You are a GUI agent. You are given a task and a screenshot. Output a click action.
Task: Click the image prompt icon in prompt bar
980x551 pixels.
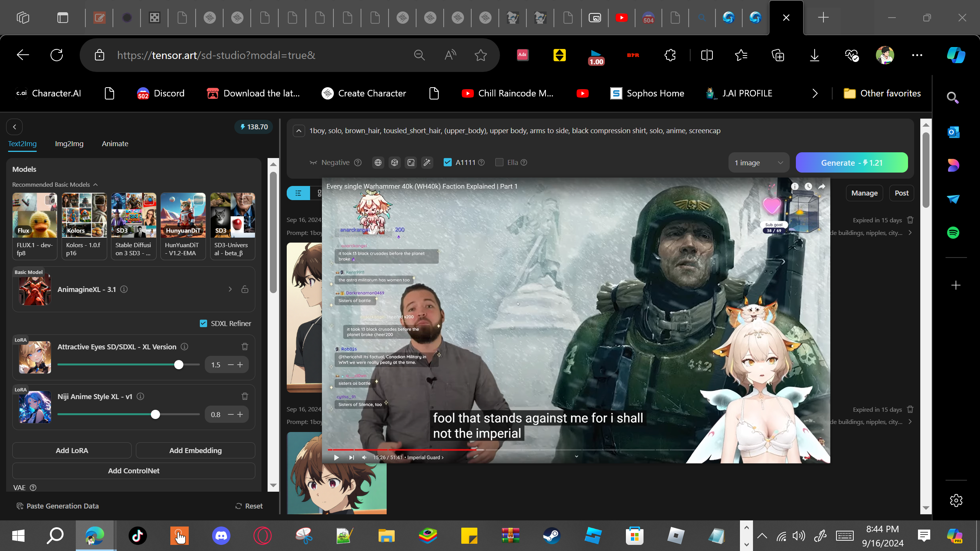tap(411, 163)
